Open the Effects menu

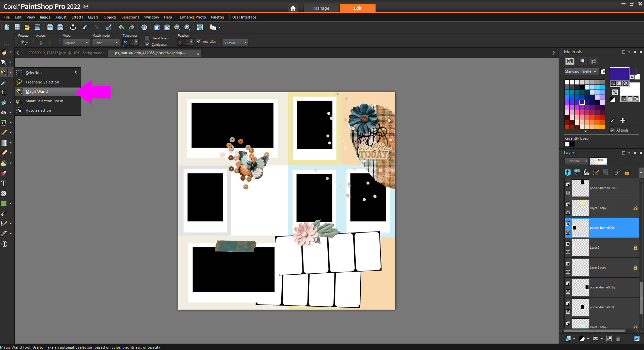coord(77,17)
